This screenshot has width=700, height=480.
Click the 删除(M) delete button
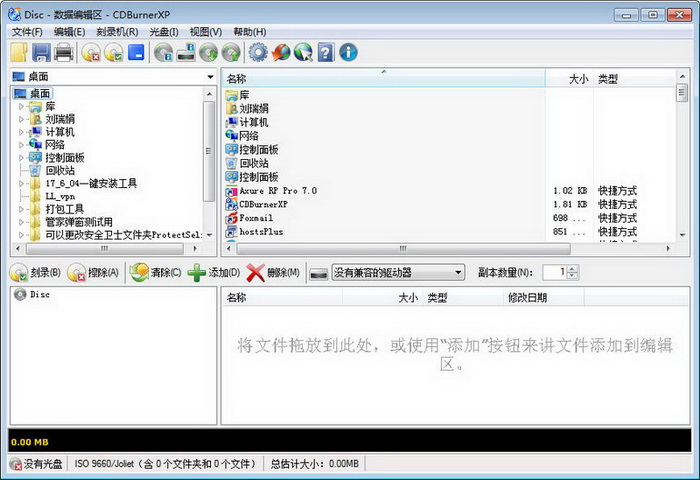pyautogui.click(x=273, y=272)
